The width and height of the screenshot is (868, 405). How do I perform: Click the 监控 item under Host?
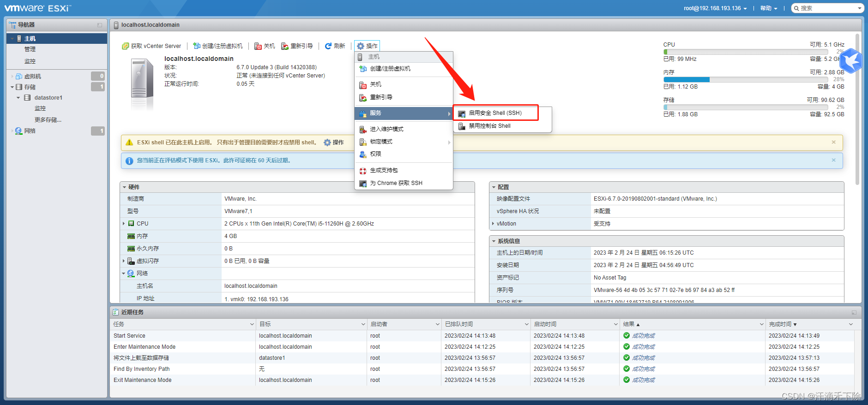coord(30,61)
